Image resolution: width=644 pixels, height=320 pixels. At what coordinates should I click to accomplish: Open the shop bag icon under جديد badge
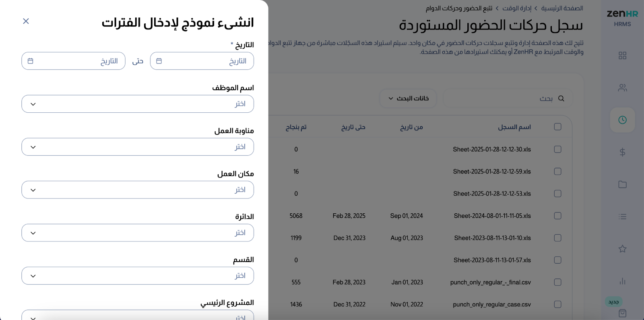point(622,313)
